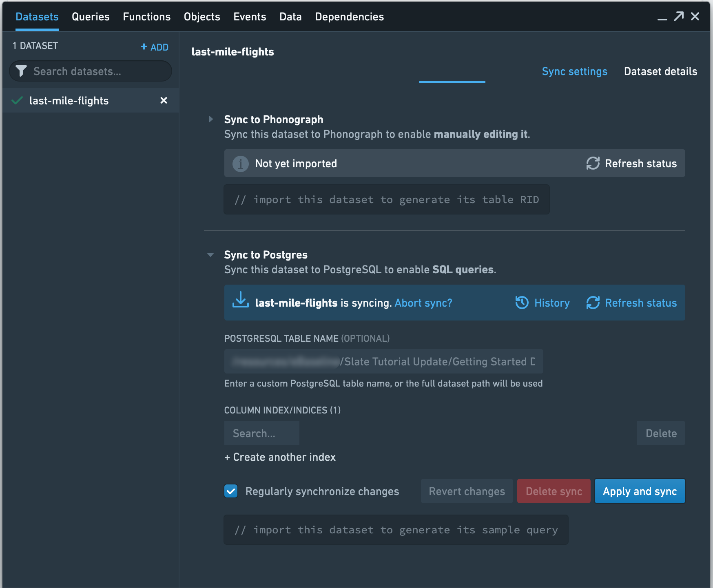Open the Queries tab
Image resolution: width=713 pixels, height=588 pixels.
[x=91, y=17]
